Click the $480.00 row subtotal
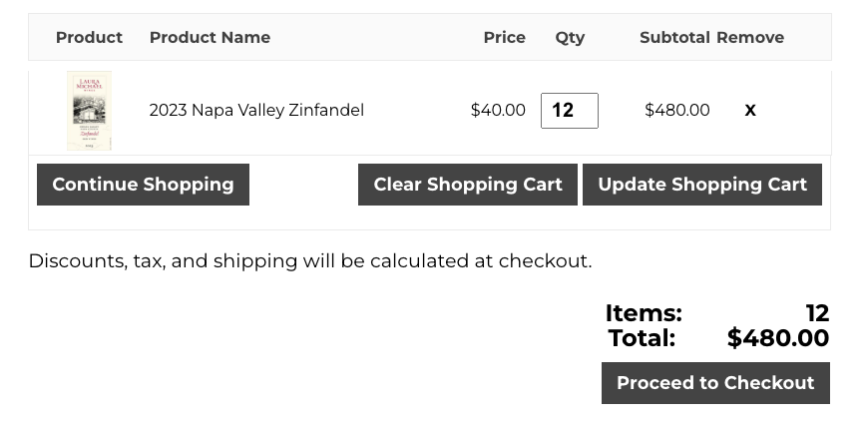 (677, 111)
